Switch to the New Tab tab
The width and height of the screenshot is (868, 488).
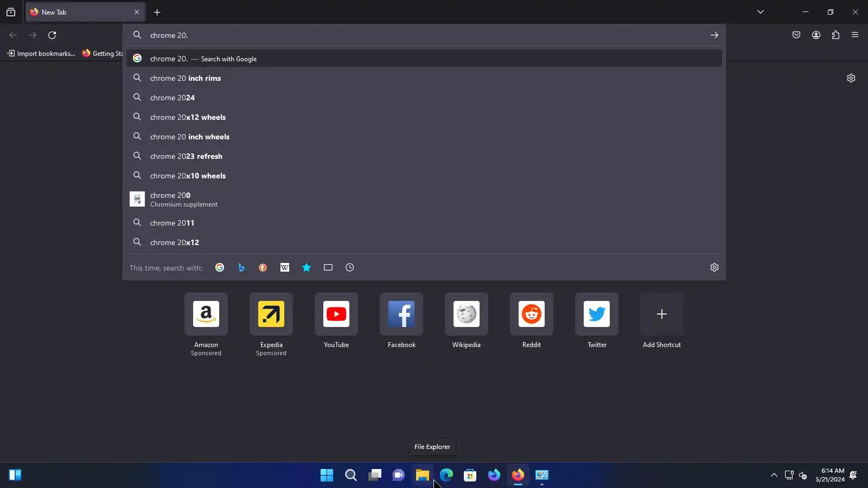(85, 12)
